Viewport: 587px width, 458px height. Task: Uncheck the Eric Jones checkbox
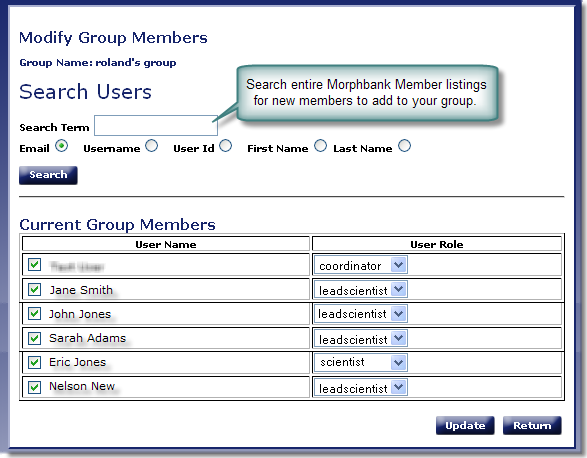34,363
